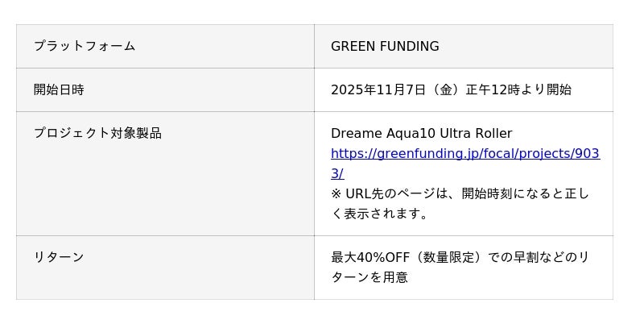The width and height of the screenshot is (644, 324).
Task: Click the プロジェクト対象製品 row label
Action: pyautogui.click(x=97, y=133)
